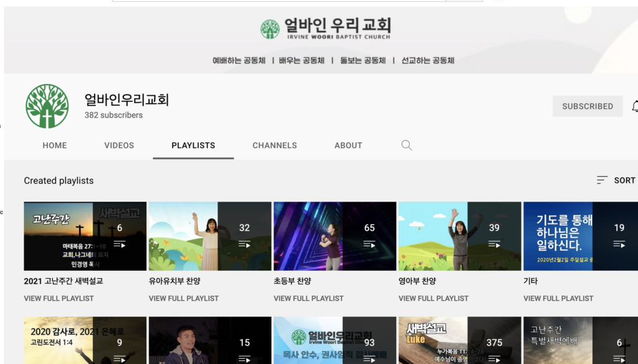638x364 pixels.
Task: Click the 382 subscribers text
Action: click(113, 115)
